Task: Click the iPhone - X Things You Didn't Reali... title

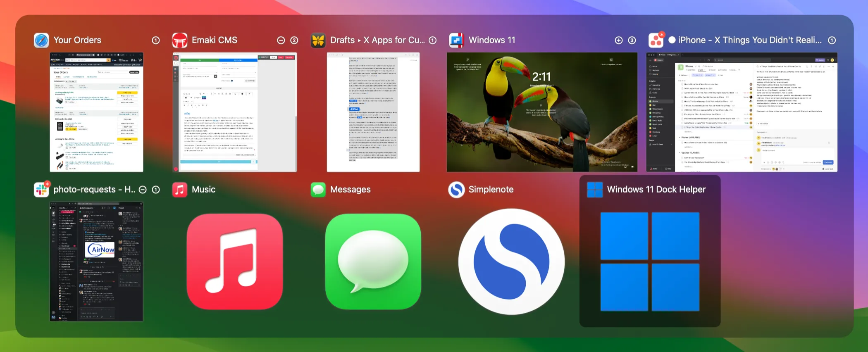Action: click(750, 40)
